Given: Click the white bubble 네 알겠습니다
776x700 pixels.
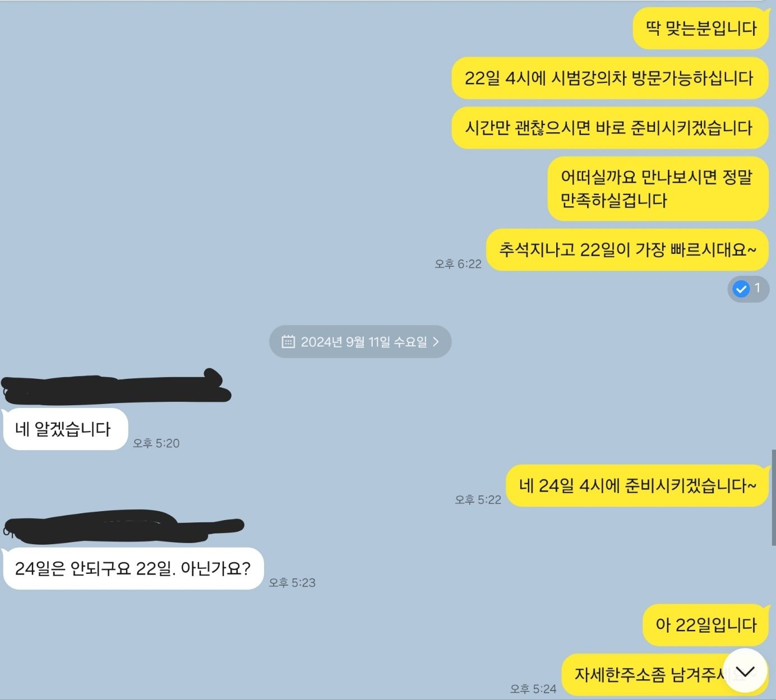Looking at the screenshot, I should (65, 429).
